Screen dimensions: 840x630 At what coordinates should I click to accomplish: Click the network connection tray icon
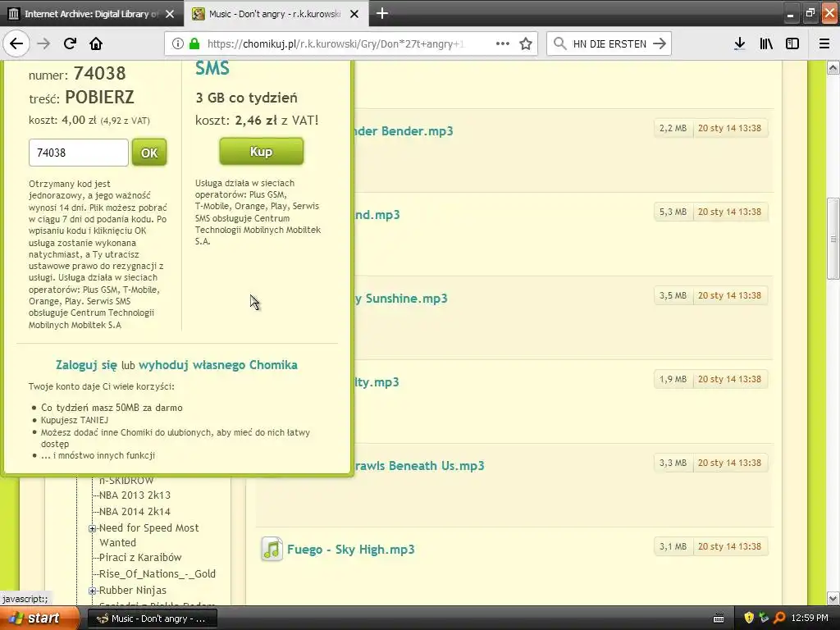pyautogui.click(x=764, y=619)
